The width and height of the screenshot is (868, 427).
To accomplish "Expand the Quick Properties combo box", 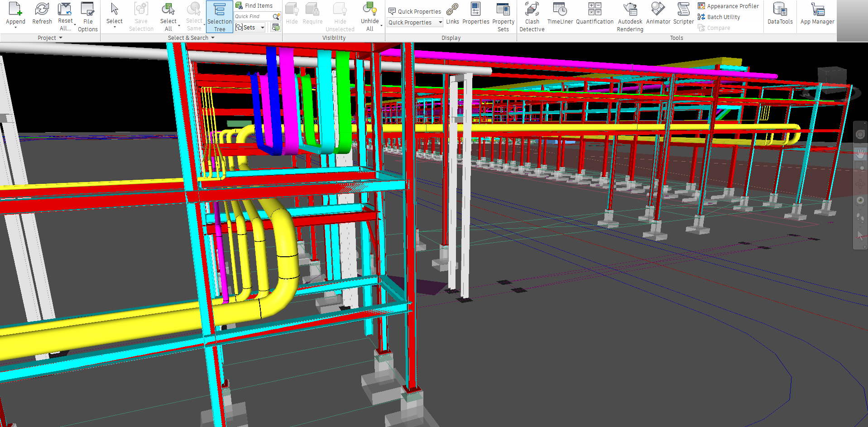I will pyautogui.click(x=440, y=22).
